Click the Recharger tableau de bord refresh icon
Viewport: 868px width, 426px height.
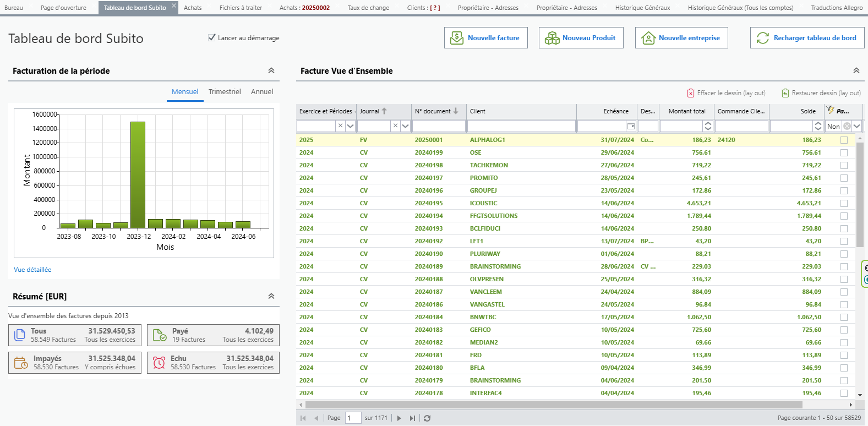pos(763,38)
